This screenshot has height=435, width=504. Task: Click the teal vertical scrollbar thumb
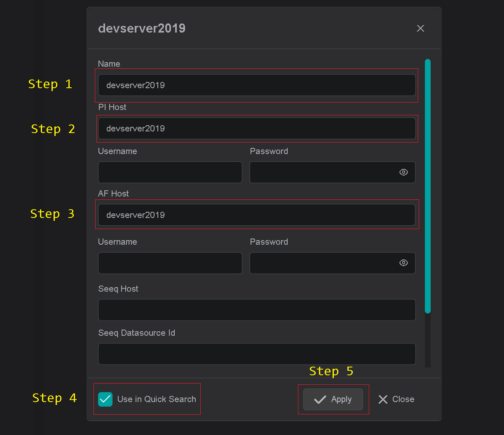[428, 186]
